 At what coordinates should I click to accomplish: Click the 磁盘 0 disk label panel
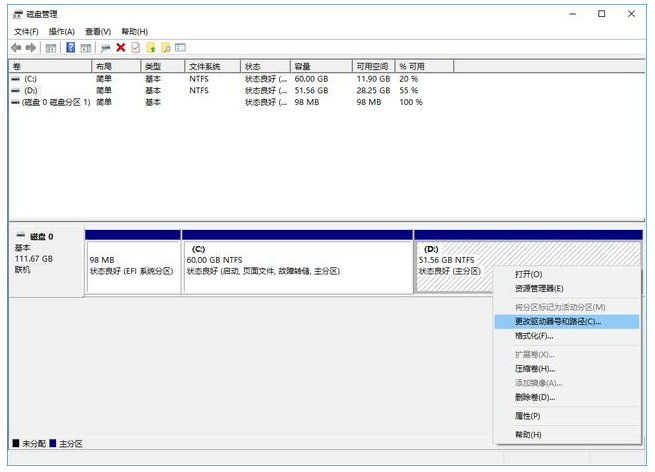pyautogui.click(x=46, y=261)
